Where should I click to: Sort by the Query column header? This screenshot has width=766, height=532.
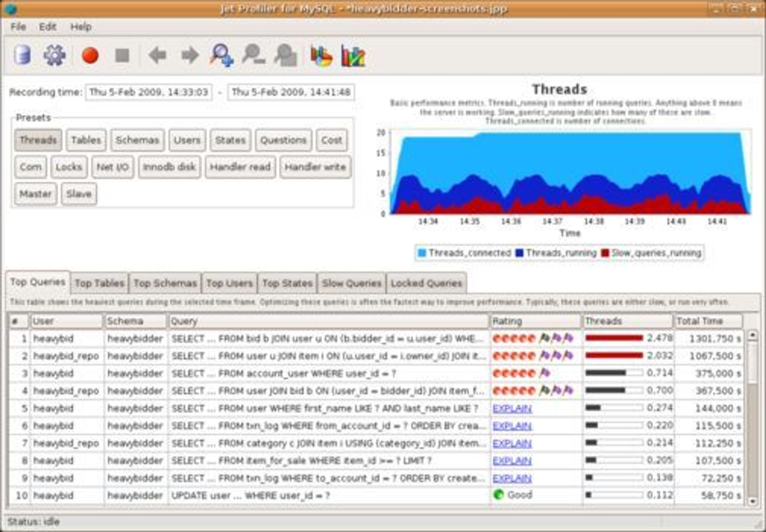click(329, 321)
